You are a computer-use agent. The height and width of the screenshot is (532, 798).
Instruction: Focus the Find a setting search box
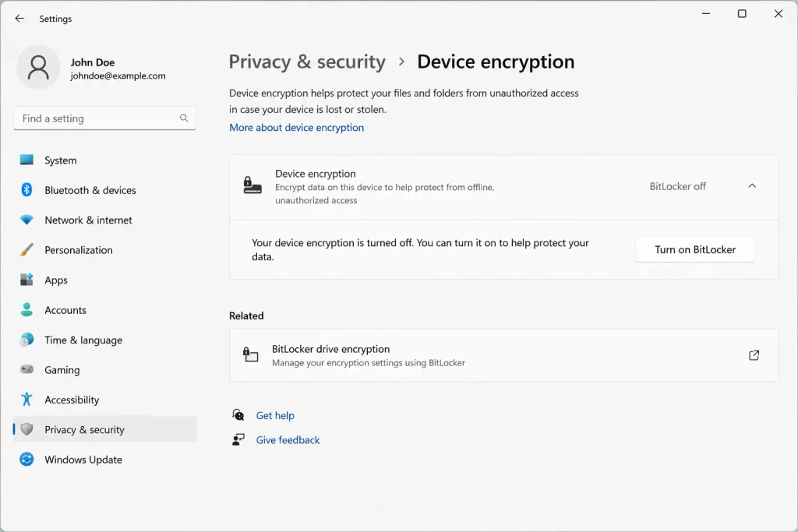pos(105,118)
